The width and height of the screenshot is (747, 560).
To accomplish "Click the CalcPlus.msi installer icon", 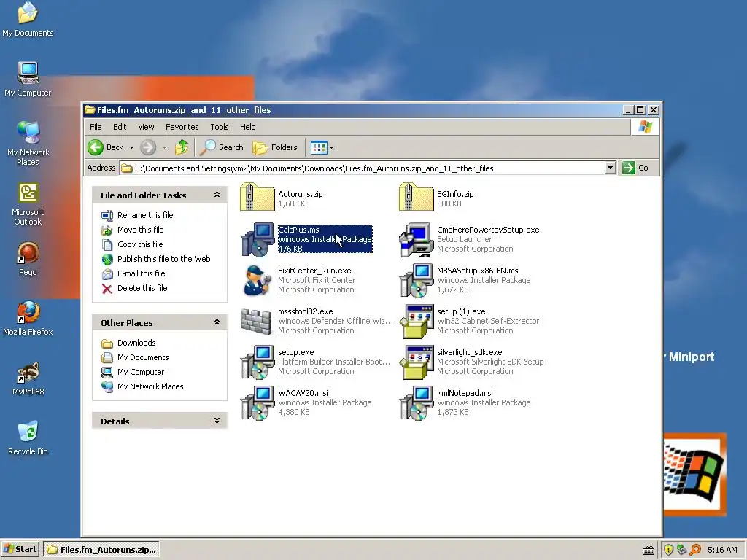I will (258, 239).
